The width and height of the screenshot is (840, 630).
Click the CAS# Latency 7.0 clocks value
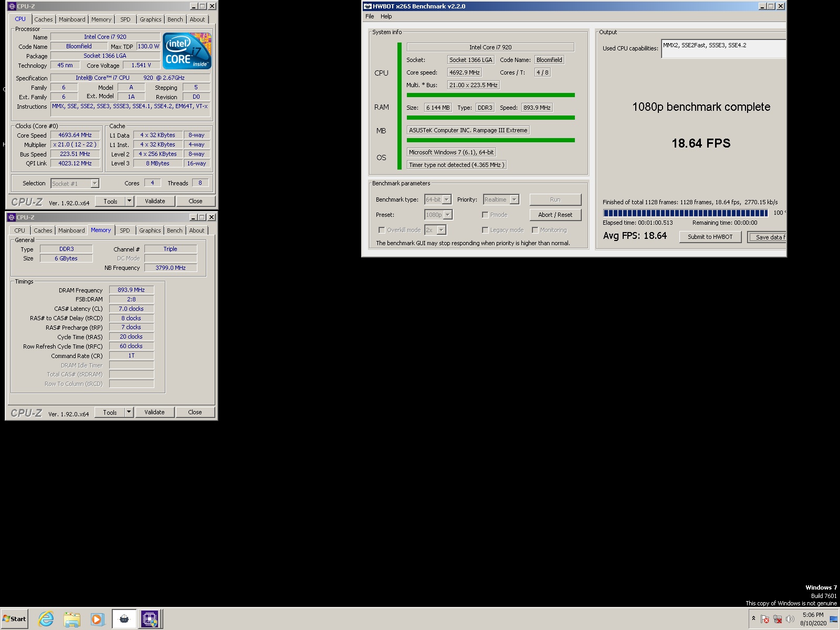click(x=131, y=309)
